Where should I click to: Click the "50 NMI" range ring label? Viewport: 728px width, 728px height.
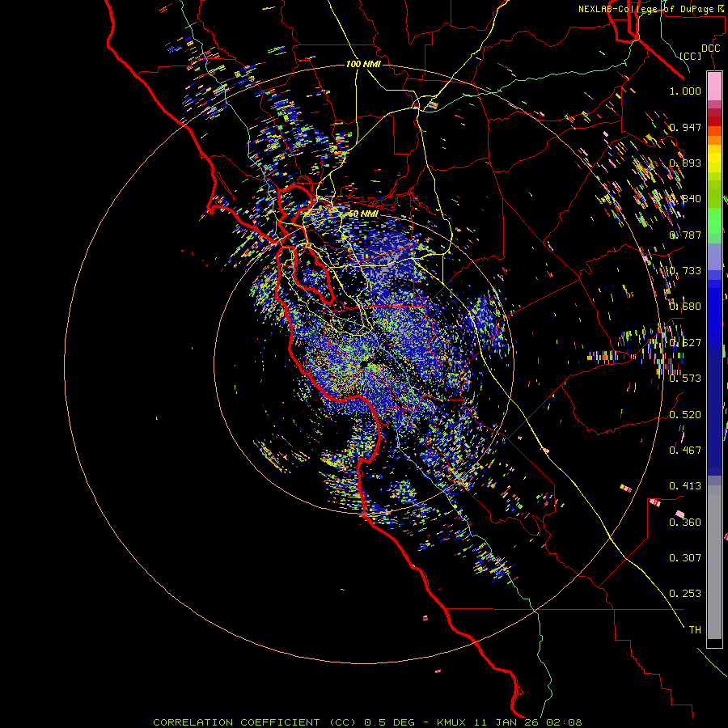tap(363, 214)
